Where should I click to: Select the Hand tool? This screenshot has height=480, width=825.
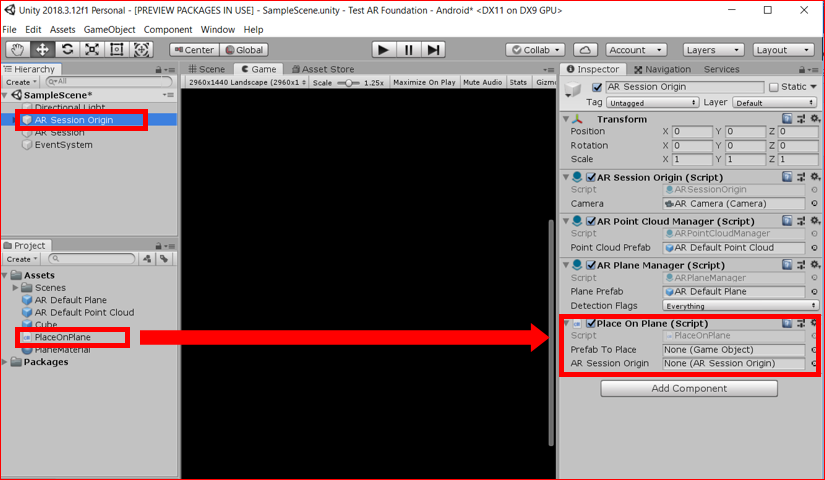coord(17,49)
